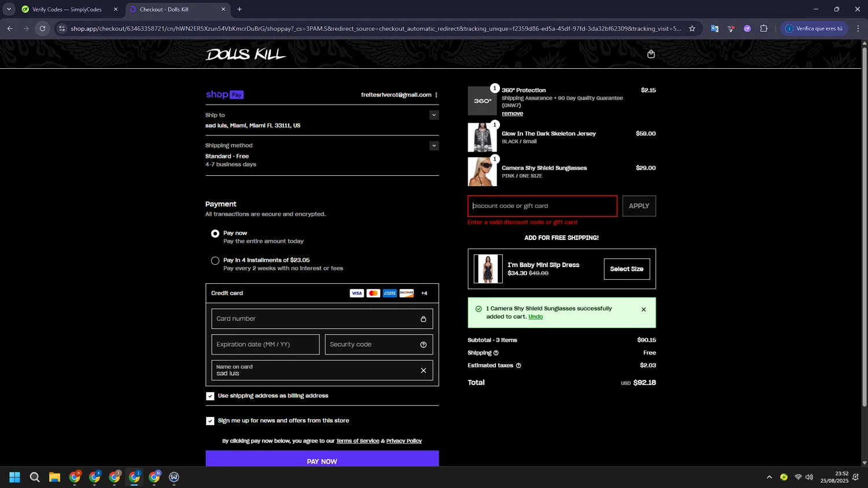The width and height of the screenshot is (868, 488).
Task: Click APPLY for the discount code
Action: point(639,206)
